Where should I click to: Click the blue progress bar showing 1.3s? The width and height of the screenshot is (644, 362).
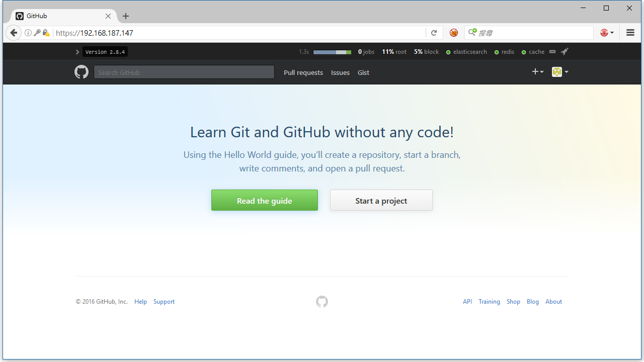[x=332, y=51]
